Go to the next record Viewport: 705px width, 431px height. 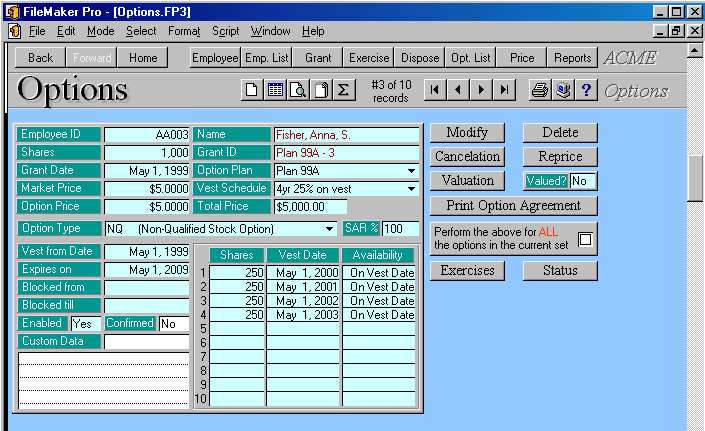[x=481, y=89]
